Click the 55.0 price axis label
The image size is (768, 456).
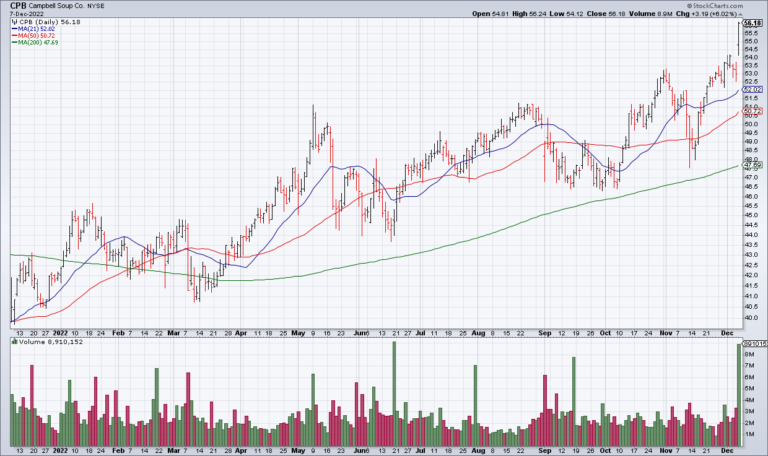751,42
